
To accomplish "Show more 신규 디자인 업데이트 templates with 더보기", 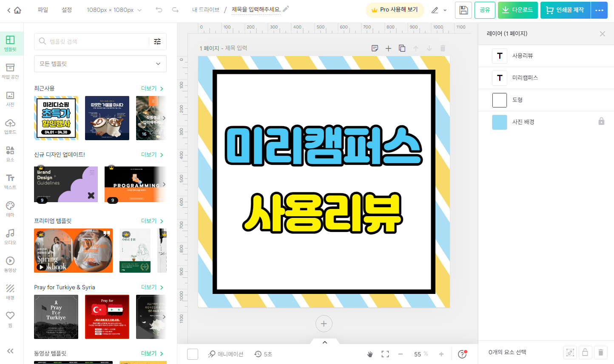I will coord(152,155).
